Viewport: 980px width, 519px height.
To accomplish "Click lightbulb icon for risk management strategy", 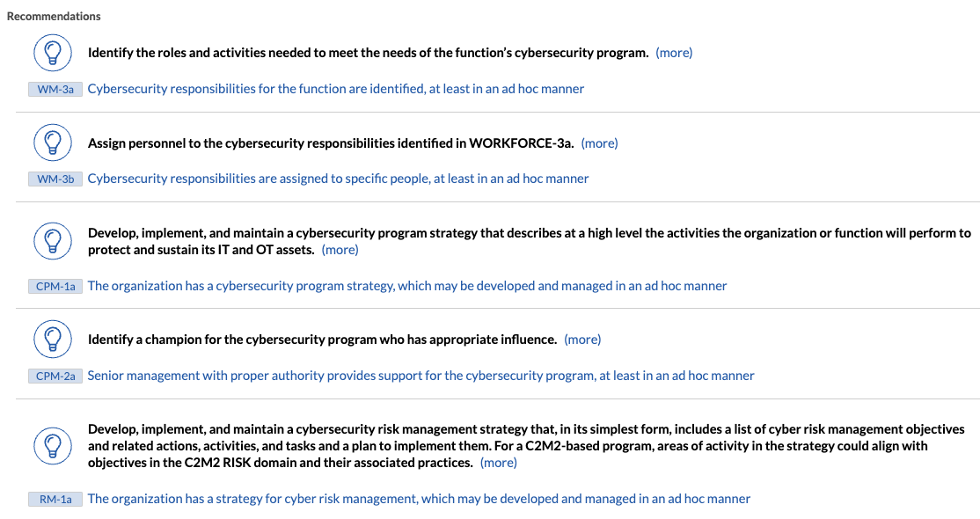I will coord(53,446).
